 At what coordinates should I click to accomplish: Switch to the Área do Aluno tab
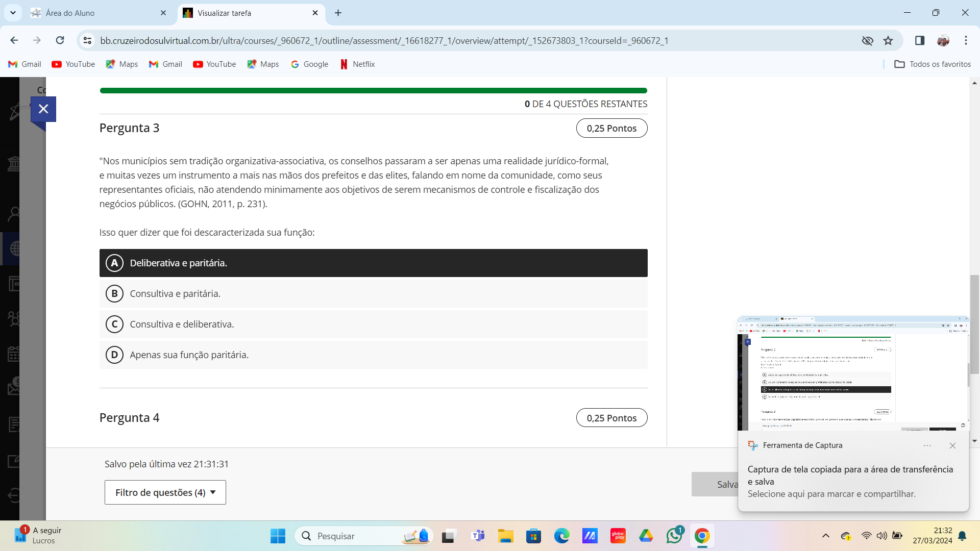99,13
